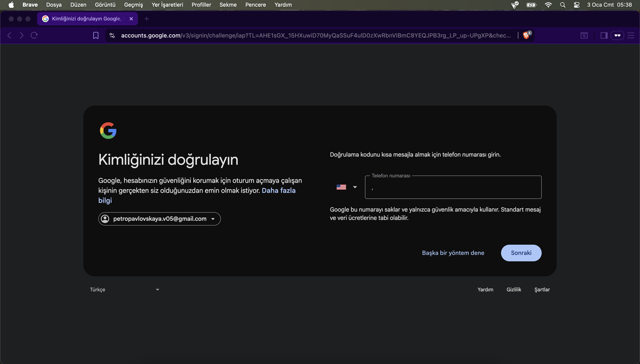Click the Google logo on sign-in card
This screenshot has width=640, height=364.
[x=108, y=131]
